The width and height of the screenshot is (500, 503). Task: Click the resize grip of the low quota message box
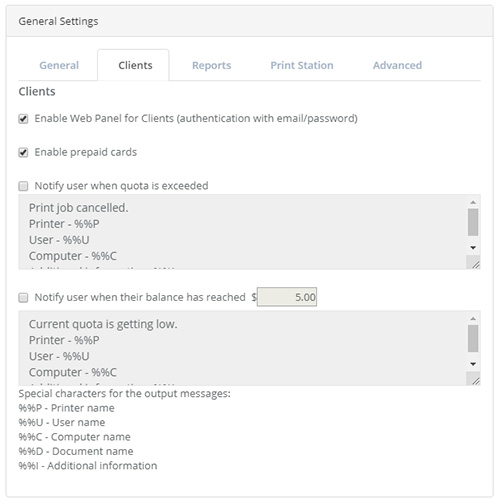[474, 379]
